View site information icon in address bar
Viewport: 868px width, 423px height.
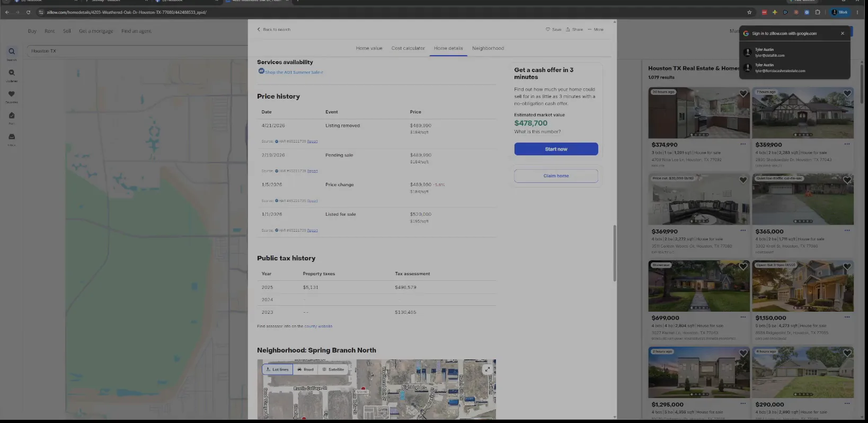[x=41, y=12]
